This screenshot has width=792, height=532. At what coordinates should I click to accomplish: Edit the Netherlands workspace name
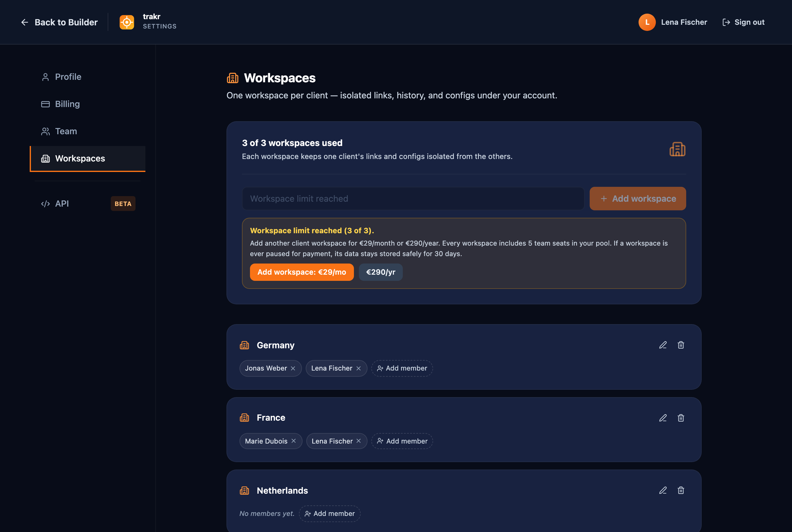(663, 490)
